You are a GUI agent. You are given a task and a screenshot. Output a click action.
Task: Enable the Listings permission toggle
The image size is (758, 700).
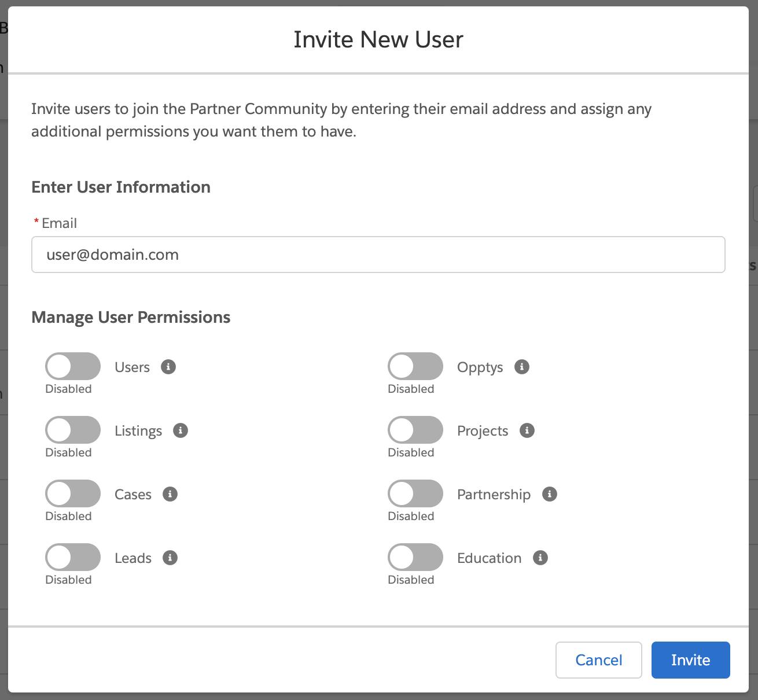click(x=73, y=430)
